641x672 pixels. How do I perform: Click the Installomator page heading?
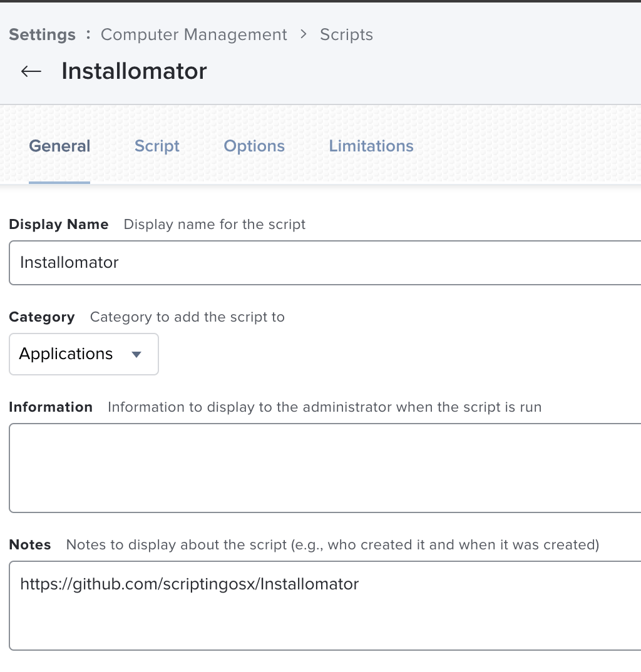coord(134,71)
